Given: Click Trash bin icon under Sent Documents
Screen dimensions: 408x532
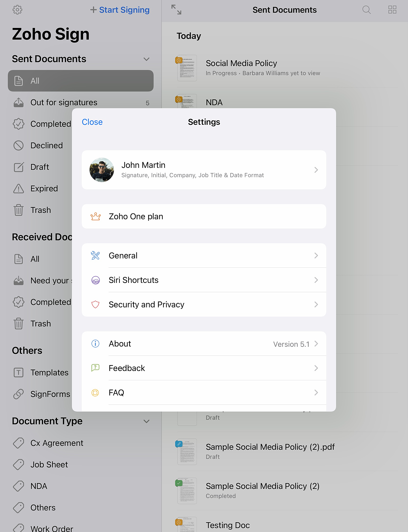Looking at the screenshot, I should click(x=19, y=210).
